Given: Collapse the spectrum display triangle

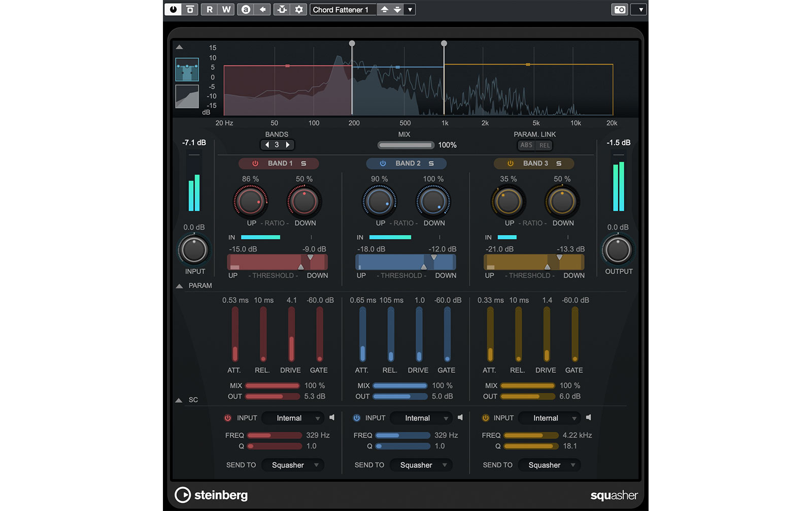Looking at the screenshot, I should click(x=179, y=47).
